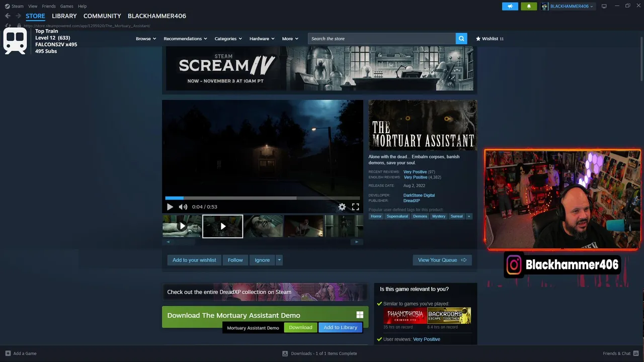644x362 pixels.
Task: Click View Your Queue
Action: 442,260
